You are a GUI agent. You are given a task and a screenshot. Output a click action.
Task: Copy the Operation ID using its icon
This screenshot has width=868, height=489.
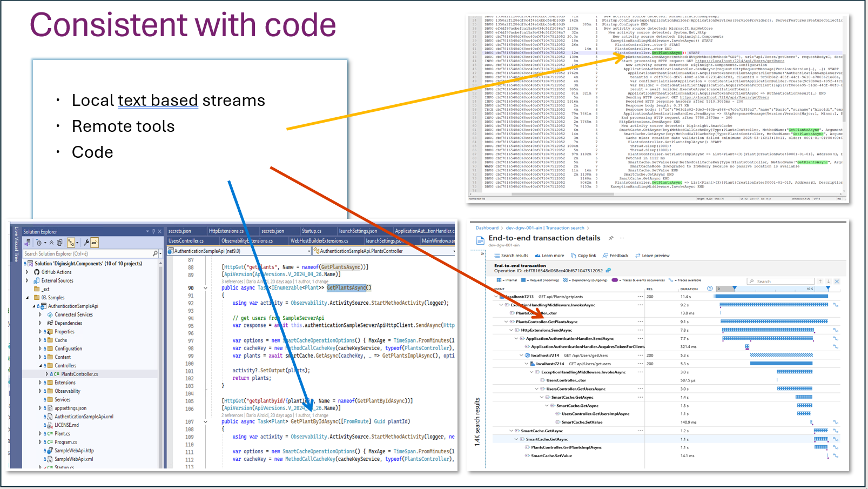click(608, 271)
